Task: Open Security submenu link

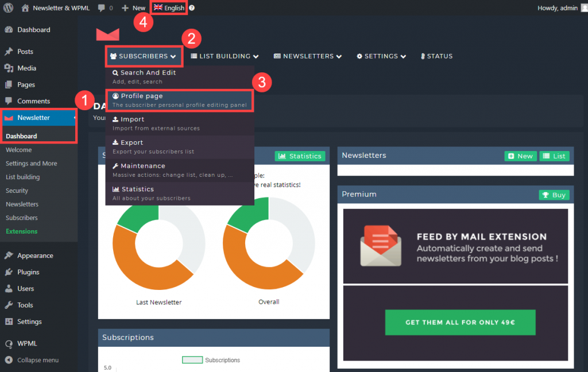Action: coord(17,191)
